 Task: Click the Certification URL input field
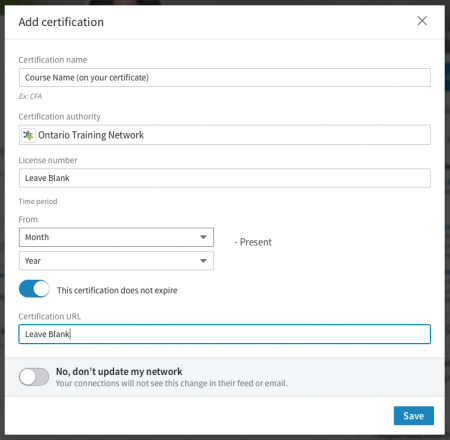tap(225, 334)
